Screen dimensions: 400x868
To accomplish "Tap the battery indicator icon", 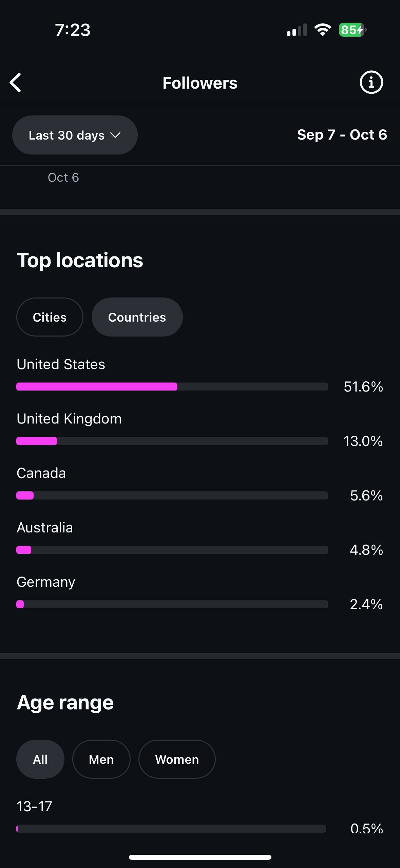I will click(x=352, y=30).
